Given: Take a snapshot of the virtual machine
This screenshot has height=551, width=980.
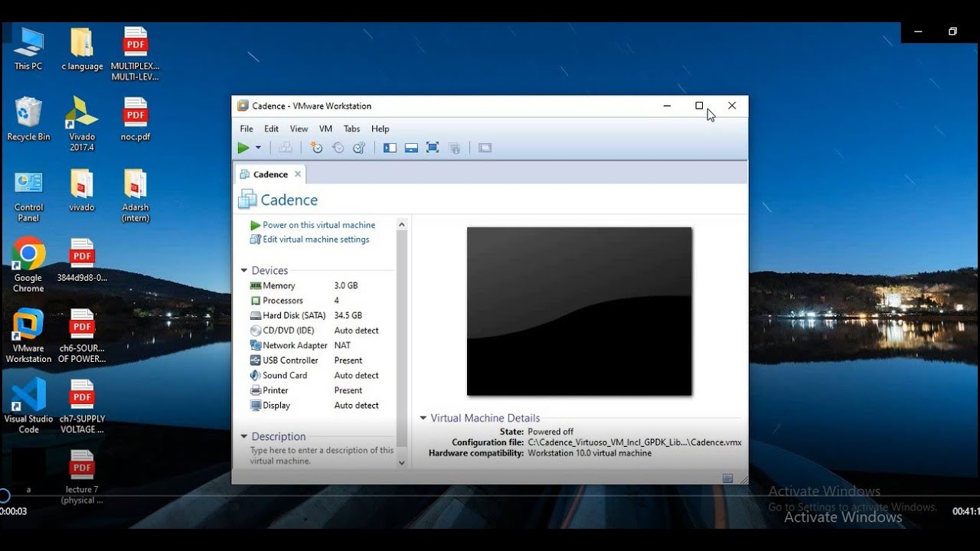Looking at the screenshot, I should 317,148.
